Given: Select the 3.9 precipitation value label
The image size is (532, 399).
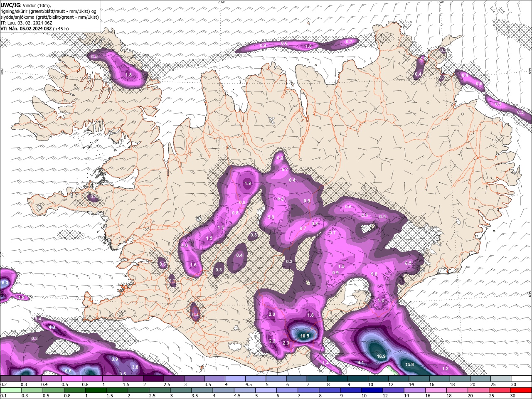Looking at the screenshot, I should click(115, 359).
